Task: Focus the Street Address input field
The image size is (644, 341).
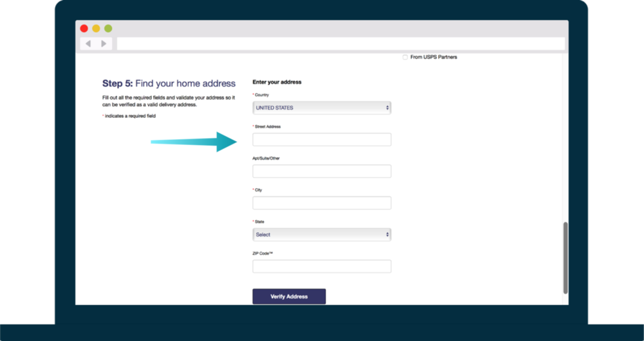Action: click(321, 139)
